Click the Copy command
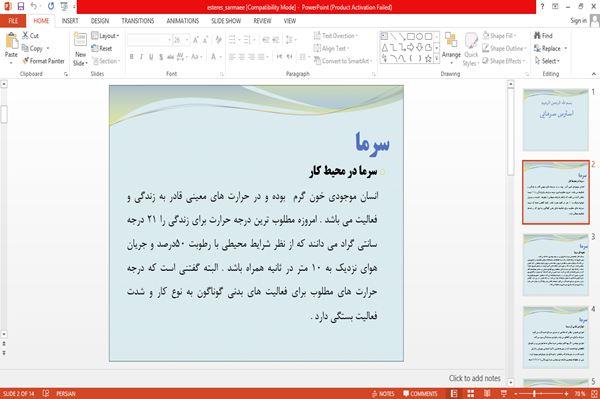The height and width of the screenshot is (399, 600). point(33,48)
